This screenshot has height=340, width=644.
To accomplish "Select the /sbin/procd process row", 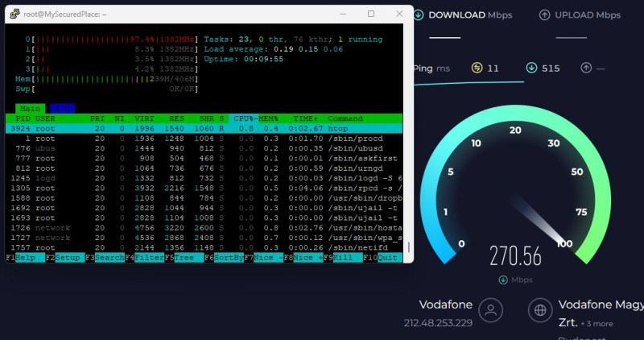I will coord(204,139).
